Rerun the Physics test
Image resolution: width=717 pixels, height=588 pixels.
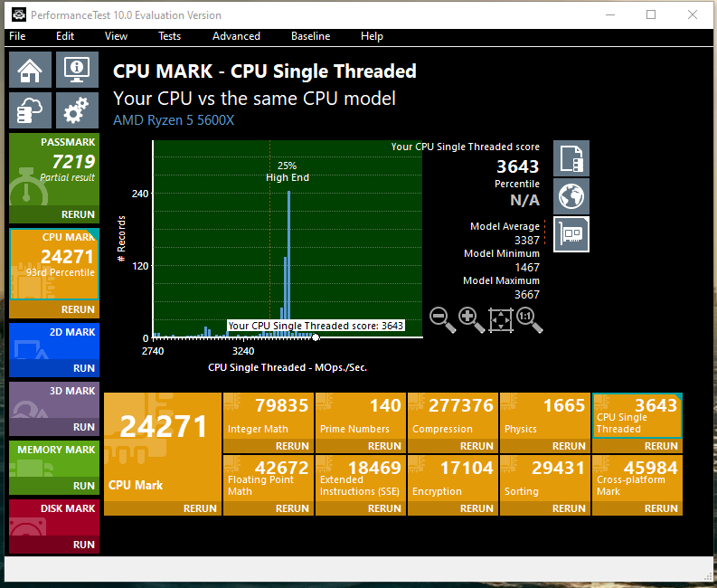(x=545, y=446)
